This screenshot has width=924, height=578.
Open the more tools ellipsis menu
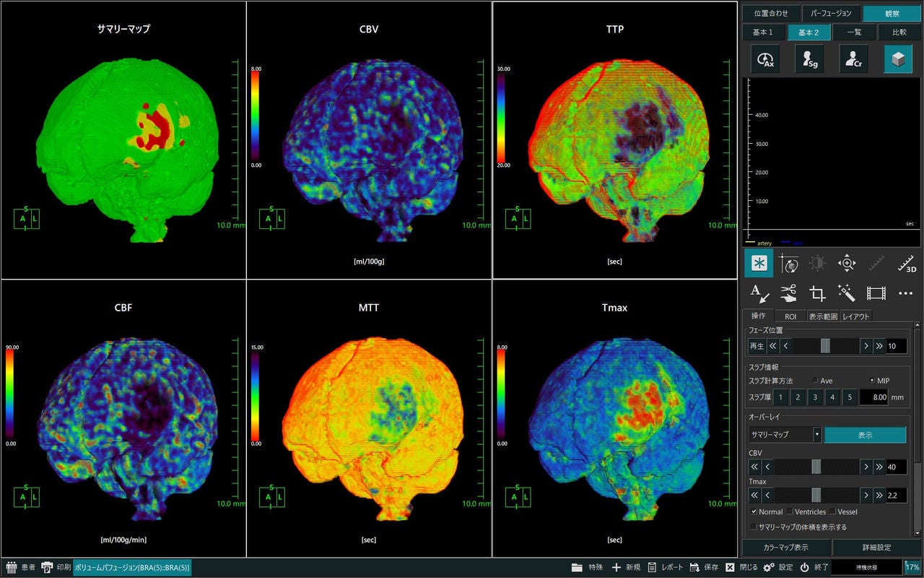pyautogui.click(x=906, y=293)
